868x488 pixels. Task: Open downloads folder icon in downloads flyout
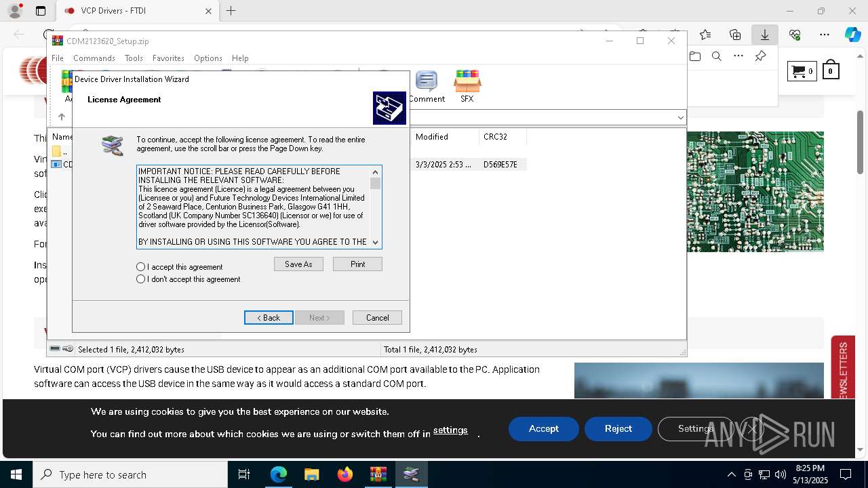(695, 56)
